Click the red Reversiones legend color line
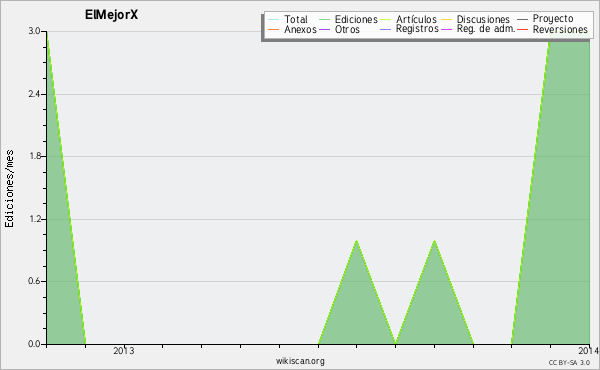 tap(523, 29)
